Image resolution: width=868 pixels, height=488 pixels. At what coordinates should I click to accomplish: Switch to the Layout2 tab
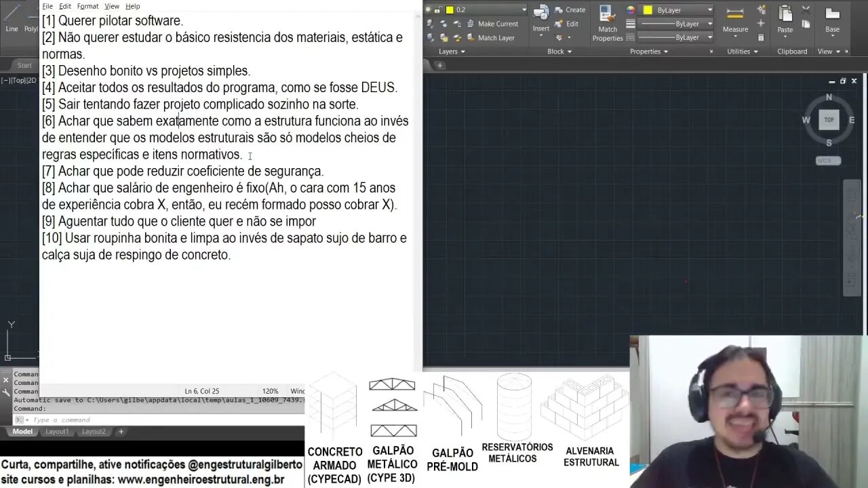tap(94, 432)
